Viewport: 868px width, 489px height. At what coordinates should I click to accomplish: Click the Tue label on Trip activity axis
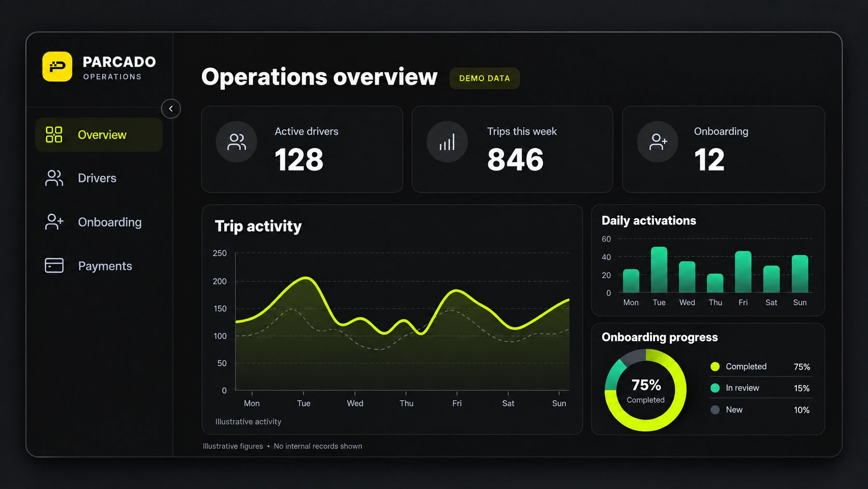(304, 403)
